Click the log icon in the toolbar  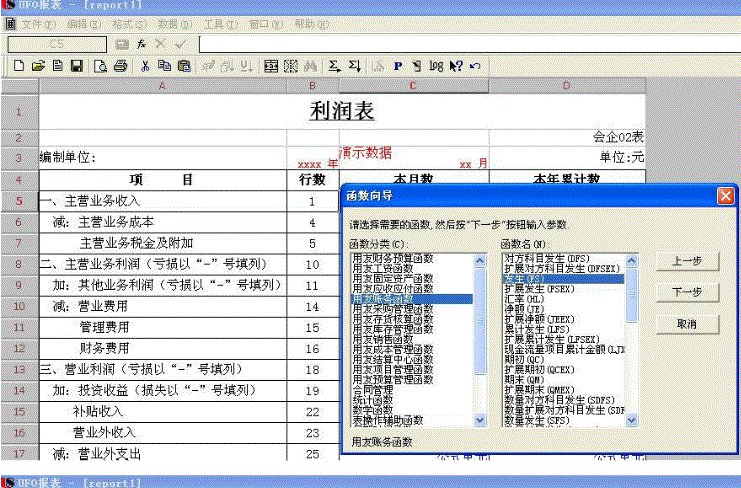tap(436, 66)
